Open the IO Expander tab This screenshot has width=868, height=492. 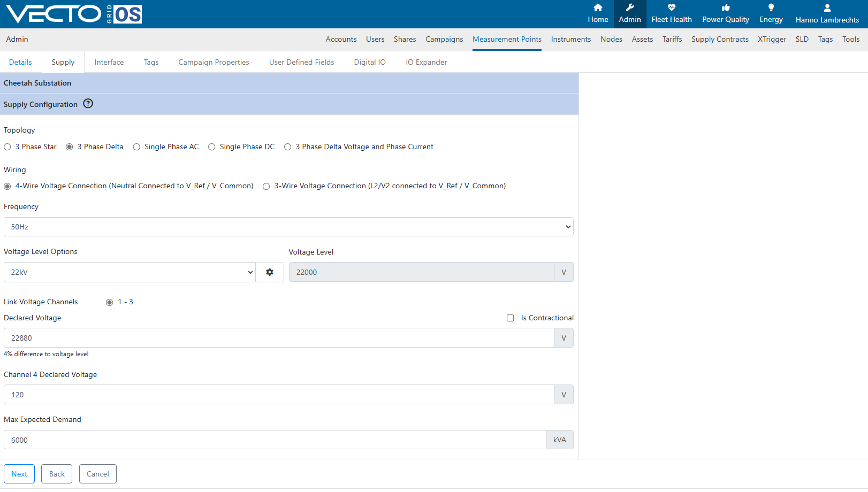click(427, 62)
